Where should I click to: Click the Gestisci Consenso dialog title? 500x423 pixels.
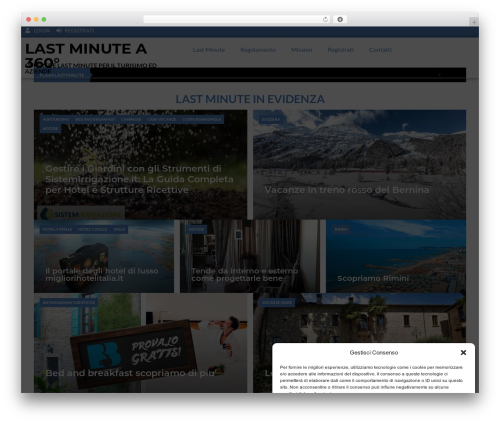pos(374,352)
